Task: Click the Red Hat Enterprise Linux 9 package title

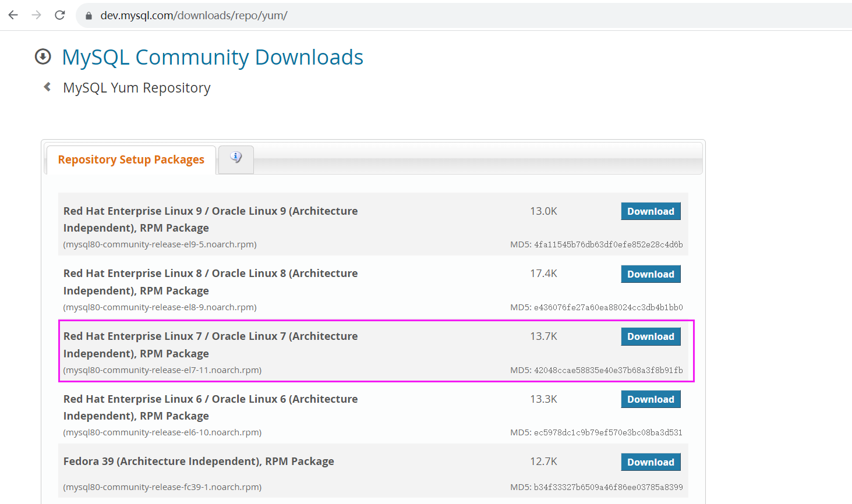Action: coord(210,219)
